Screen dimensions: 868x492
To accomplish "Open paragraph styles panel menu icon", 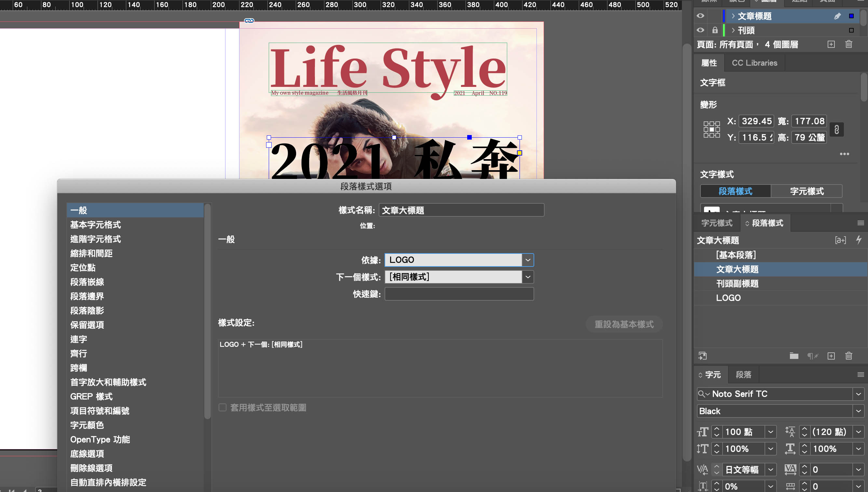I will tap(861, 223).
